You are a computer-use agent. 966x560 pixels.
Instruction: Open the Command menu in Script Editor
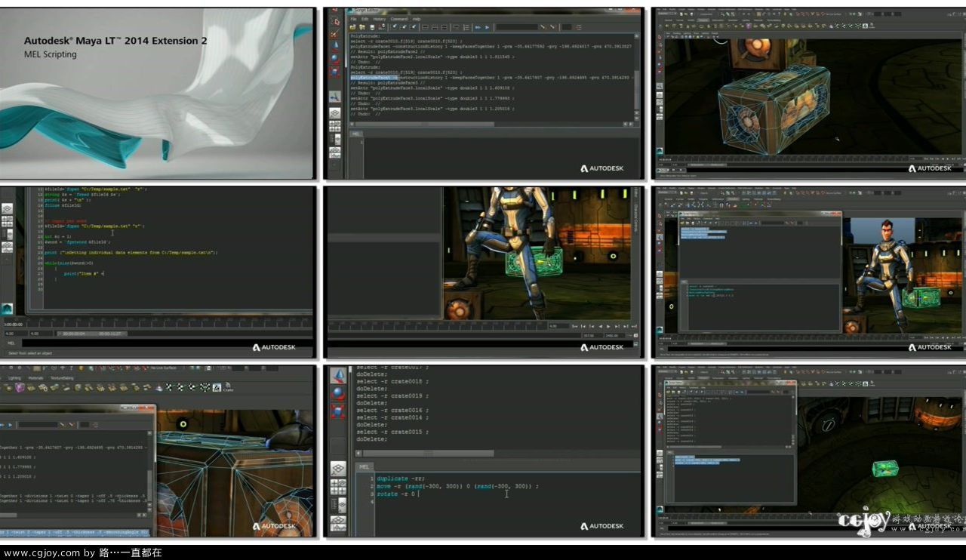click(399, 19)
